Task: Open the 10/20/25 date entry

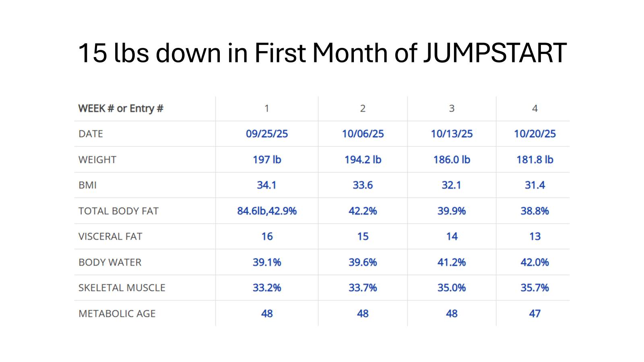Action: (x=535, y=134)
